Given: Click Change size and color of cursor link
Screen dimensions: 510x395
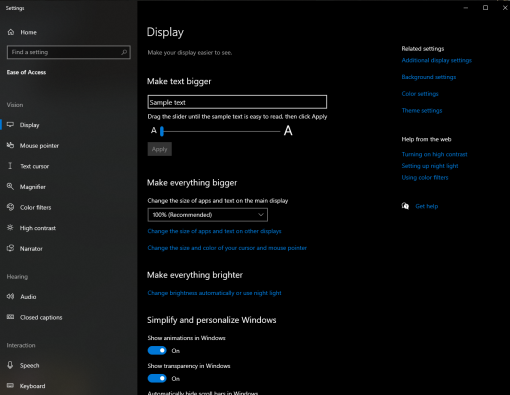Looking at the screenshot, I should (227, 248).
